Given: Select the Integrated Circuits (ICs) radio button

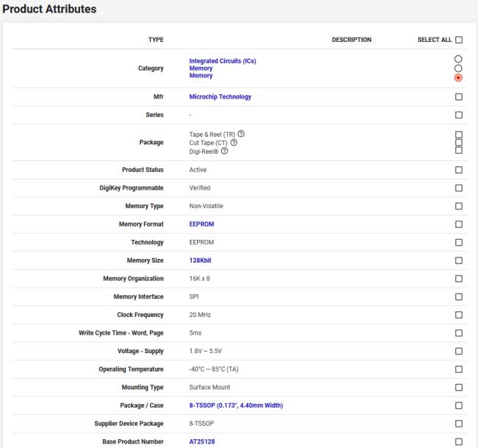Looking at the screenshot, I should point(459,59).
